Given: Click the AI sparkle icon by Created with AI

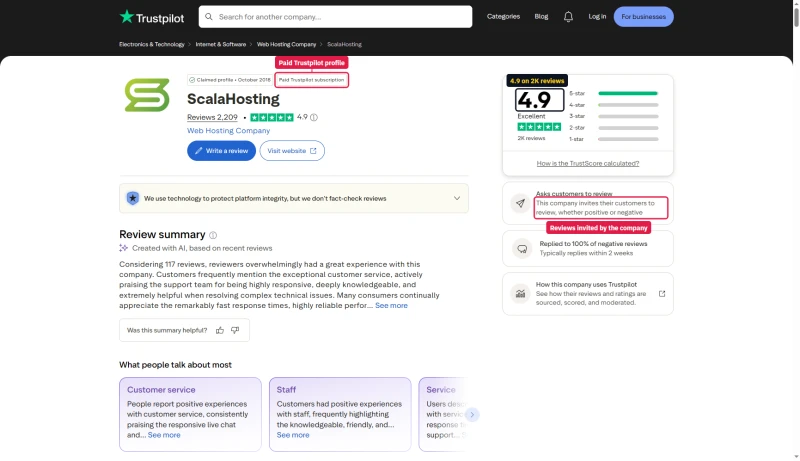Looking at the screenshot, I should coord(123,248).
